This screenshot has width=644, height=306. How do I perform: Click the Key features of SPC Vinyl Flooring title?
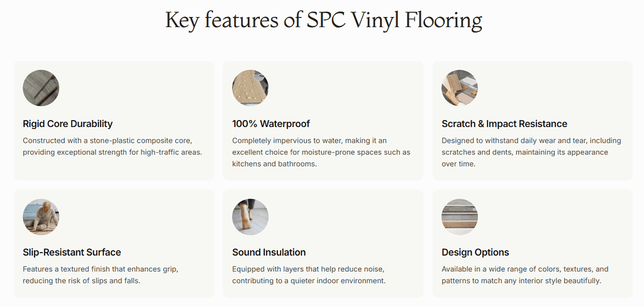coord(323,20)
